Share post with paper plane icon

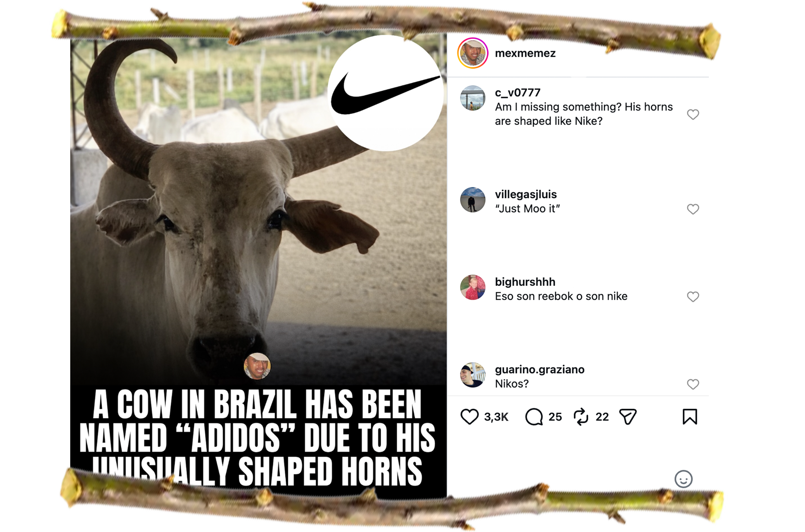[628, 417]
